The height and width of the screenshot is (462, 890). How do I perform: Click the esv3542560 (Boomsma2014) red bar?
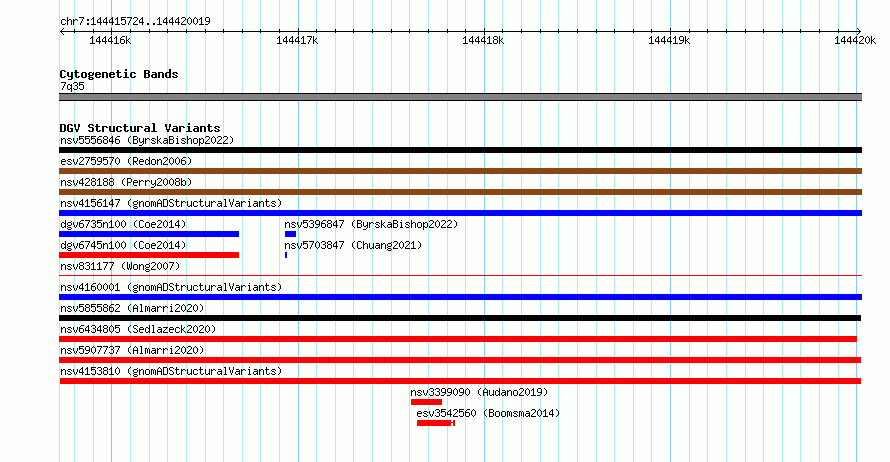click(436, 423)
